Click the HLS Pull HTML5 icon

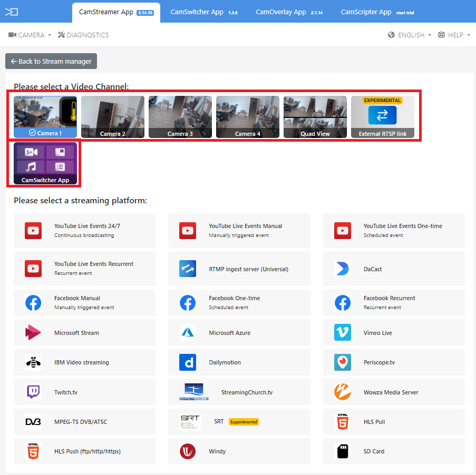pos(343,422)
